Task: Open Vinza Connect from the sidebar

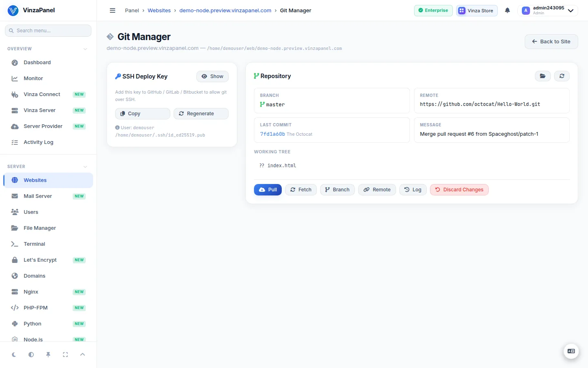Action: (x=48, y=94)
